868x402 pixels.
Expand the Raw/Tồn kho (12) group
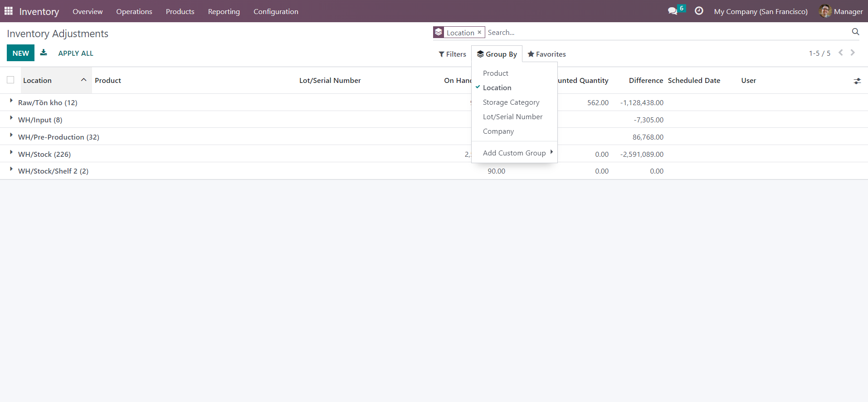[47, 102]
